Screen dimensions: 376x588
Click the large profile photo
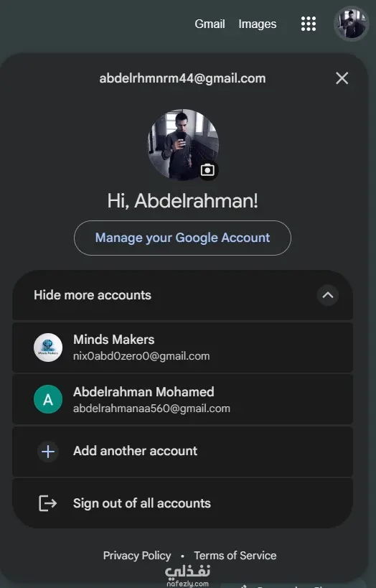coord(182,145)
